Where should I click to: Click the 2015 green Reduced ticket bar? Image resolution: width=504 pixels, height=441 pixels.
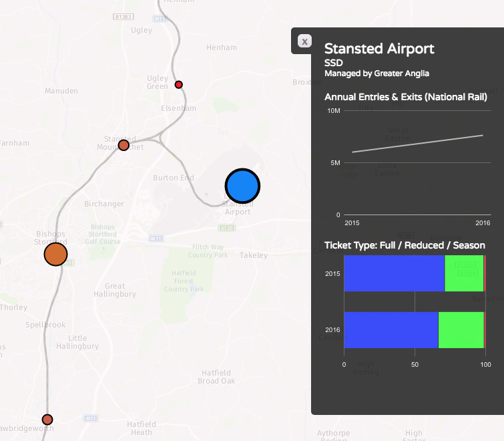[464, 273]
